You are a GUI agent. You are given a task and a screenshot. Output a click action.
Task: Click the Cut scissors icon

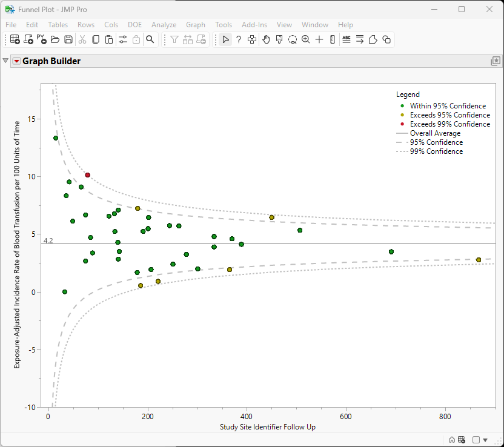coord(82,39)
